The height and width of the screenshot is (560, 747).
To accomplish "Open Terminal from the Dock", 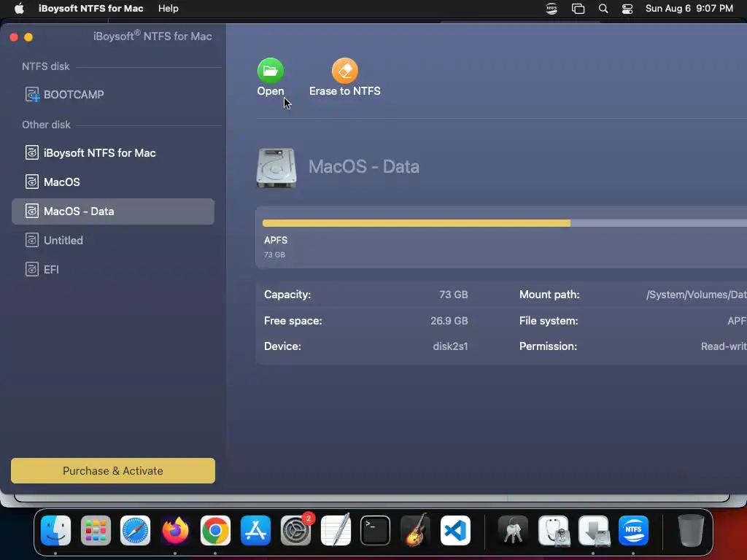I will (376, 531).
